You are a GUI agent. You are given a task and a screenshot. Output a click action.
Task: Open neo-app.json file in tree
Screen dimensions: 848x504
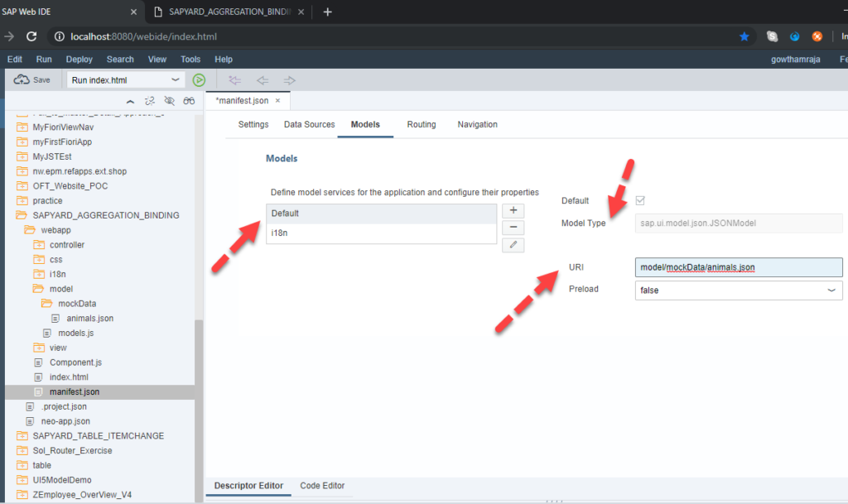point(65,421)
